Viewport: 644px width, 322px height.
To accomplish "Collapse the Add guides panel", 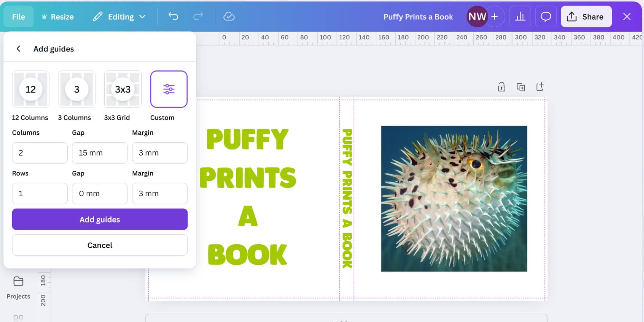I will click(19, 49).
